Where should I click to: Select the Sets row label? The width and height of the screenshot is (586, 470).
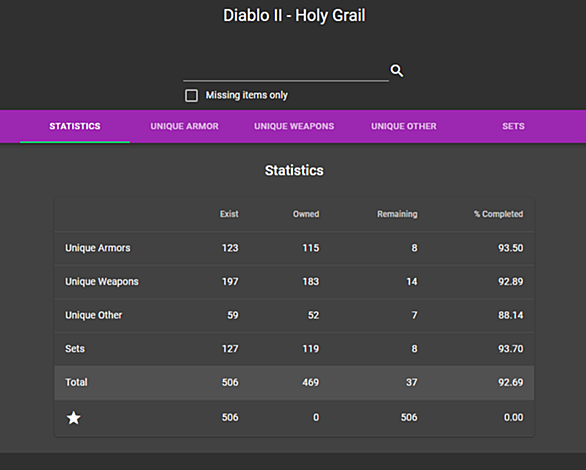pos(75,349)
